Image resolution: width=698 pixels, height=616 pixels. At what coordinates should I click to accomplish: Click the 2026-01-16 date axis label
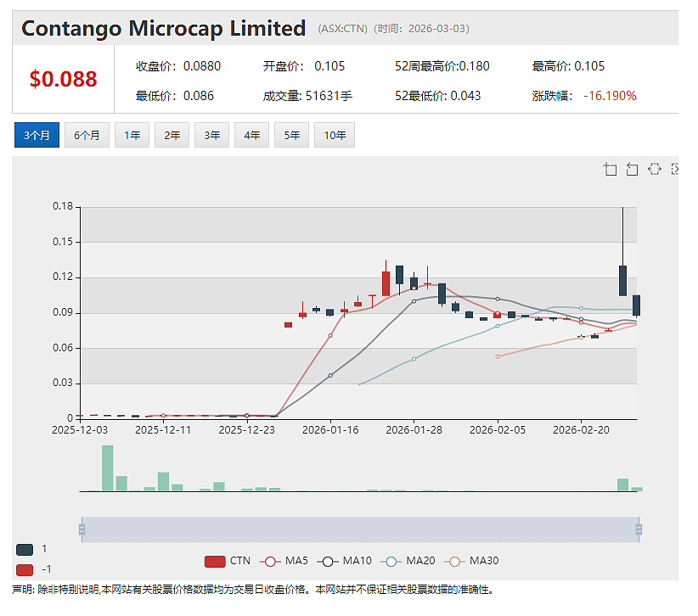pos(330,430)
